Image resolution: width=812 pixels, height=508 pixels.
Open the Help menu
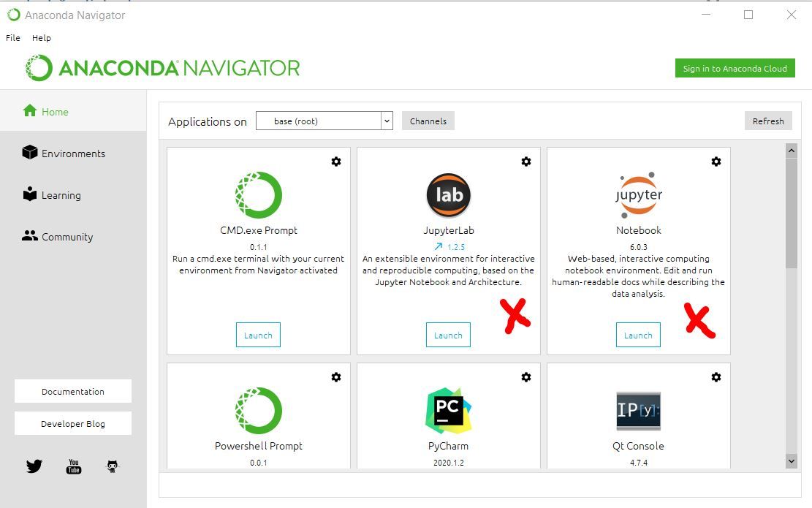42,38
